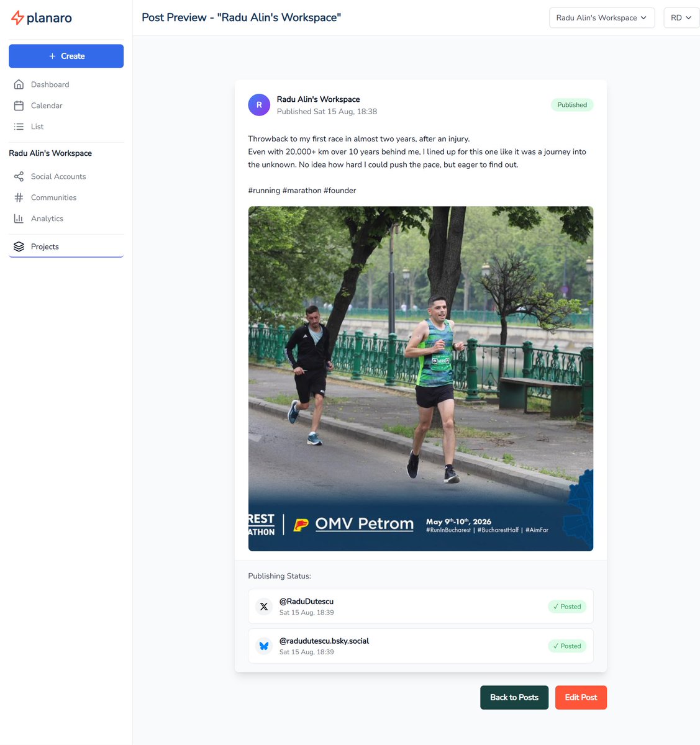Click the @RaduDutescu account name
This screenshot has width=700, height=745.
306,602
